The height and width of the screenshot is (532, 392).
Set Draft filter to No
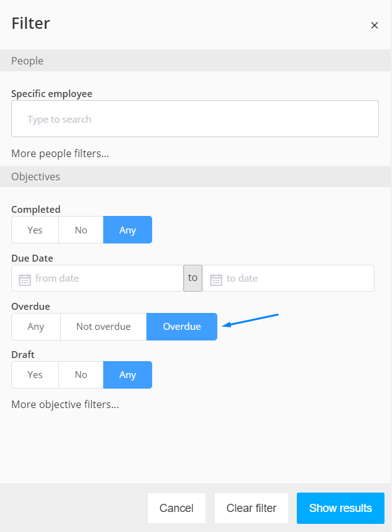(x=81, y=374)
